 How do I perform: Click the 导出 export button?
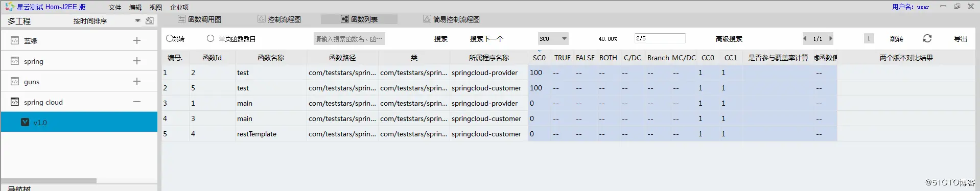961,39
